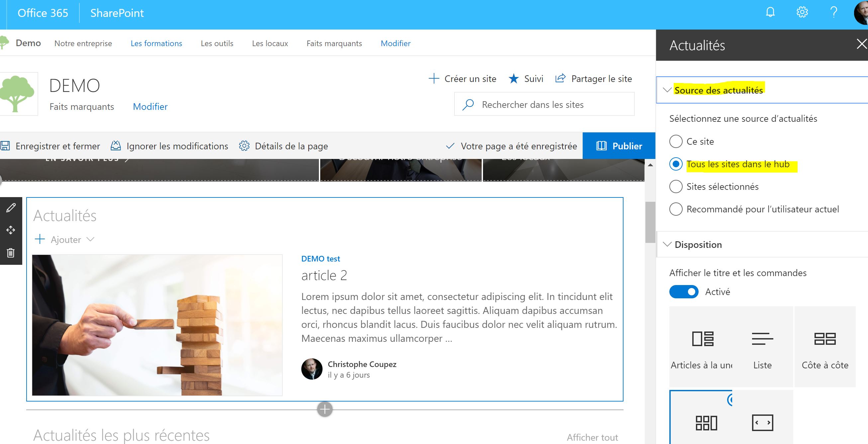Delete web part with trash icon
868x444 pixels.
(11, 253)
